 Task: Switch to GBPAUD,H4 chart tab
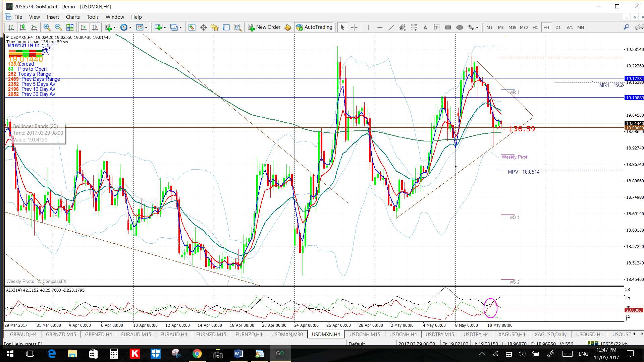(23, 335)
